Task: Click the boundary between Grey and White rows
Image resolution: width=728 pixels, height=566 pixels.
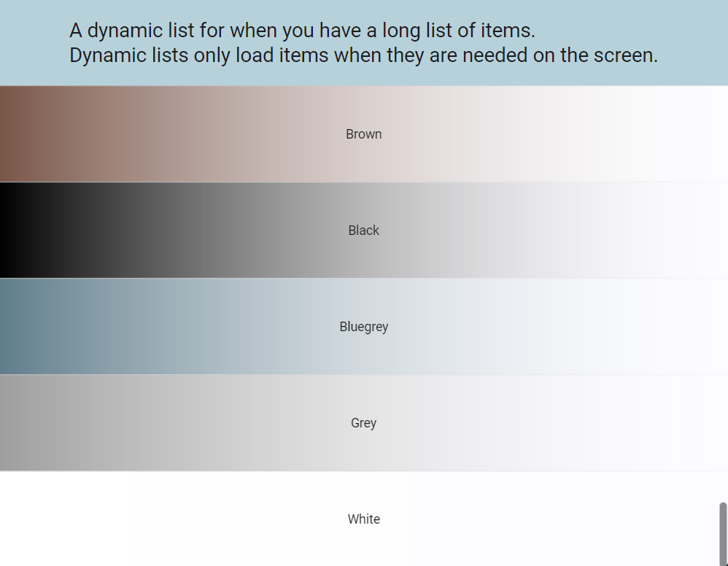Action: pyautogui.click(x=364, y=470)
